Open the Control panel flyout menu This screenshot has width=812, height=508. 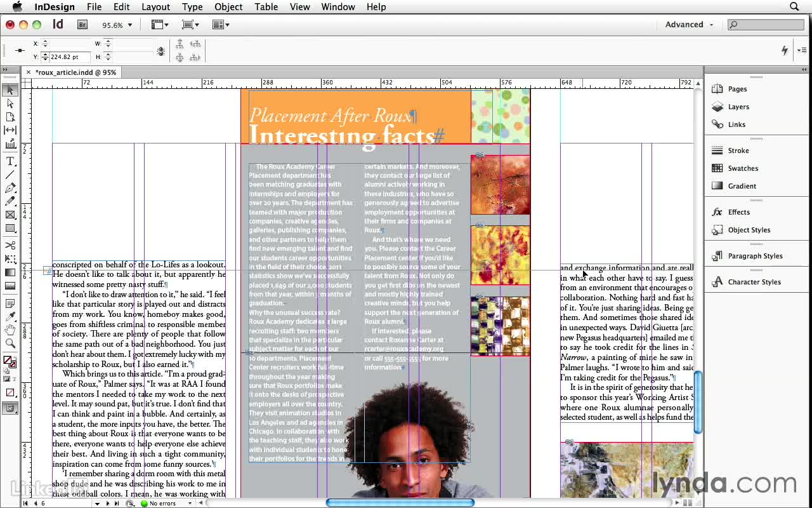pyautogui.click(x=802, y=50)
